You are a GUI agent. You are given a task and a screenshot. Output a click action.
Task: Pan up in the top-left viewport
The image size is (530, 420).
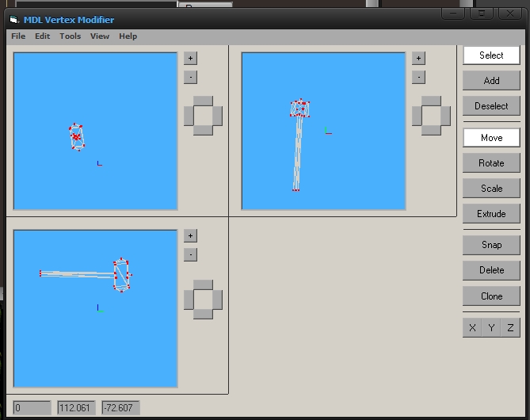tap(203, 101)
